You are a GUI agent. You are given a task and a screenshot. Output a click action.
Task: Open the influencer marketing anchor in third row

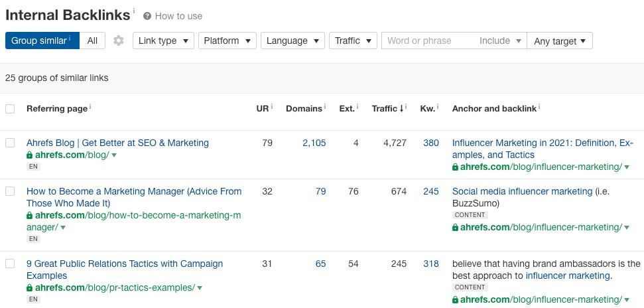pyautogui.click(x=568, y=275)
